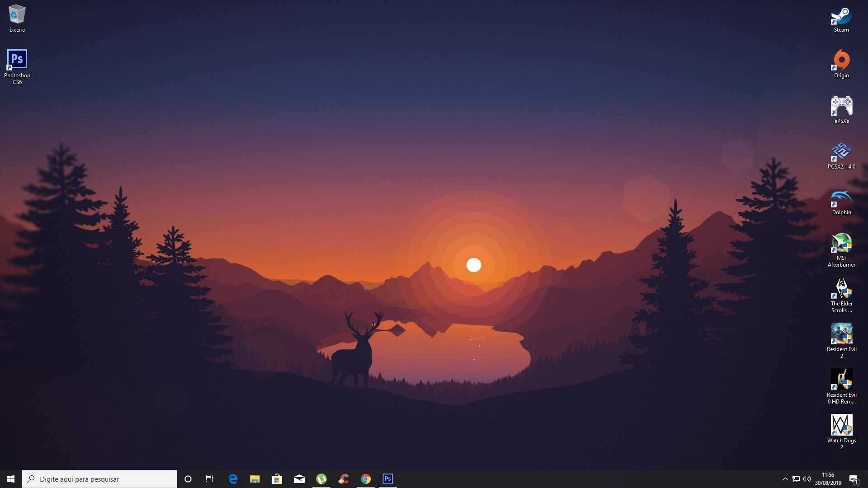
Task: Switch to the uTorrent taskbar window
Action: pos(321,479)
